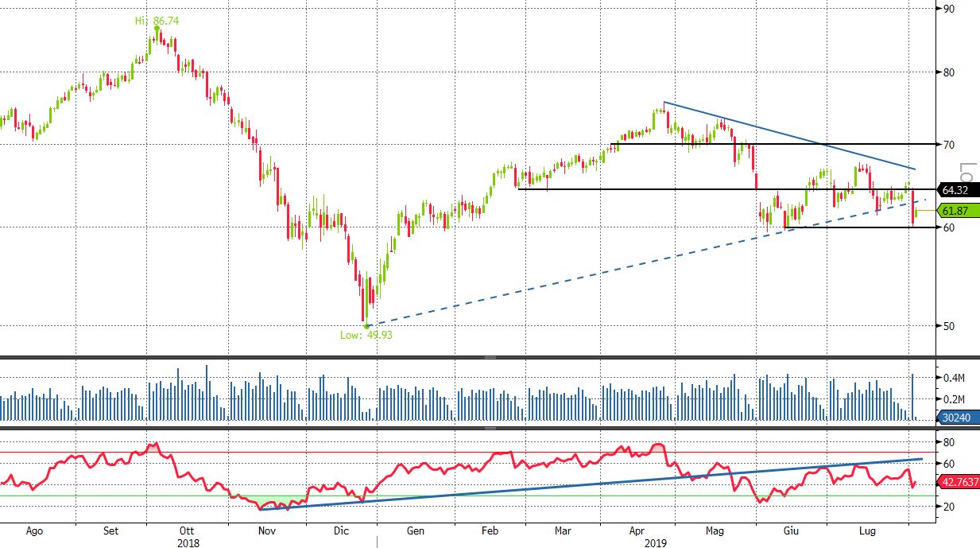The width and height of the screenshot is (980, 548).
Task: Click the 2018 year label
Action: (188, 542)
